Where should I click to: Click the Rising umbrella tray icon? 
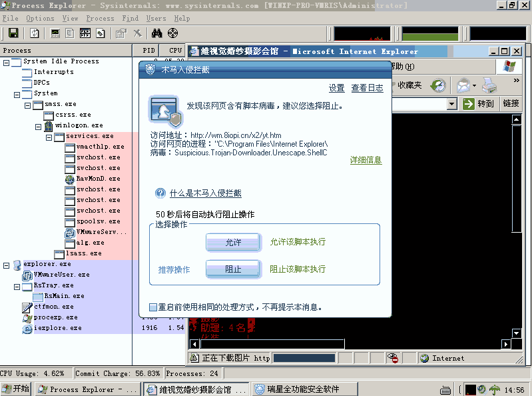(x=494, y=389)
